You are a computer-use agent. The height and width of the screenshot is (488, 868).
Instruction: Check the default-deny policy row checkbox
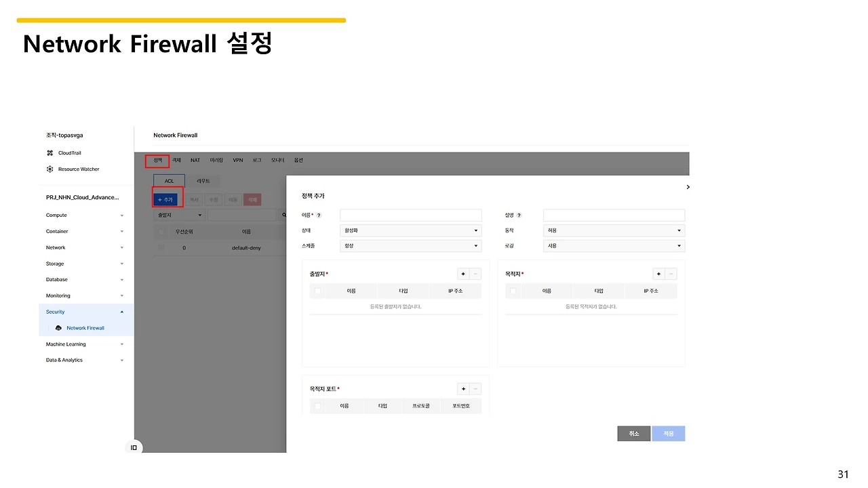[161, 248]
